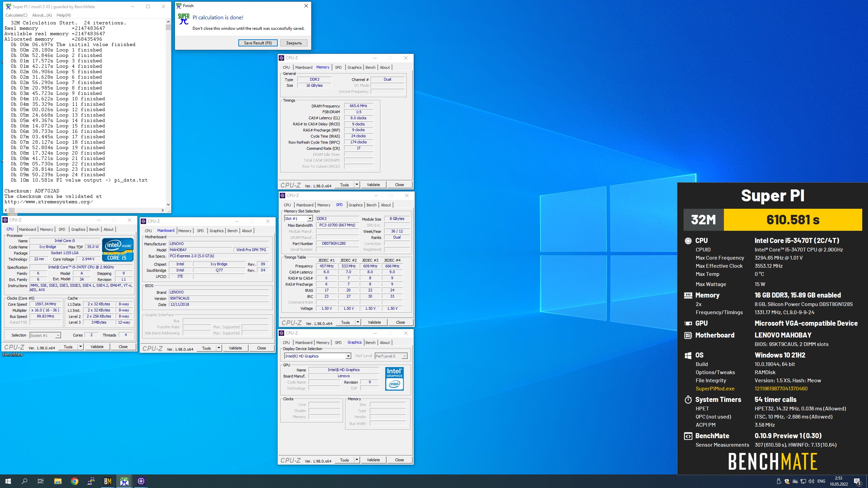Click CPU-Z Graphics window title icon
This screenshot has width=868, height=488.
point(281,333)
